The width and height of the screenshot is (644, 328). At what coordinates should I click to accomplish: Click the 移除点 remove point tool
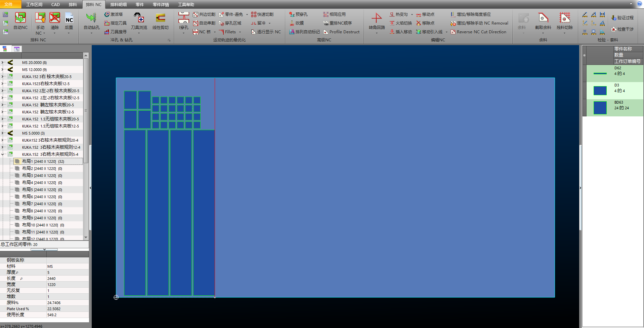click(x=425, y=23)
